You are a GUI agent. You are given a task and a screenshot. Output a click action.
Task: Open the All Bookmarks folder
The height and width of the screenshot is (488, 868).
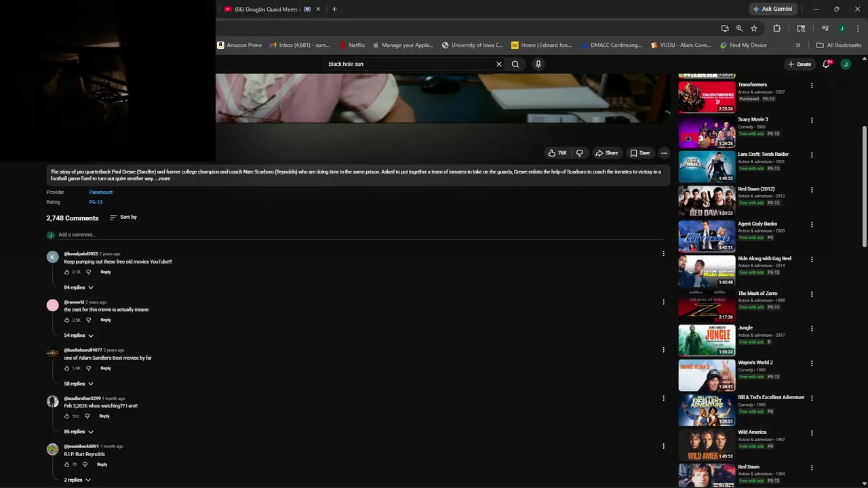(x=839, y=45)
